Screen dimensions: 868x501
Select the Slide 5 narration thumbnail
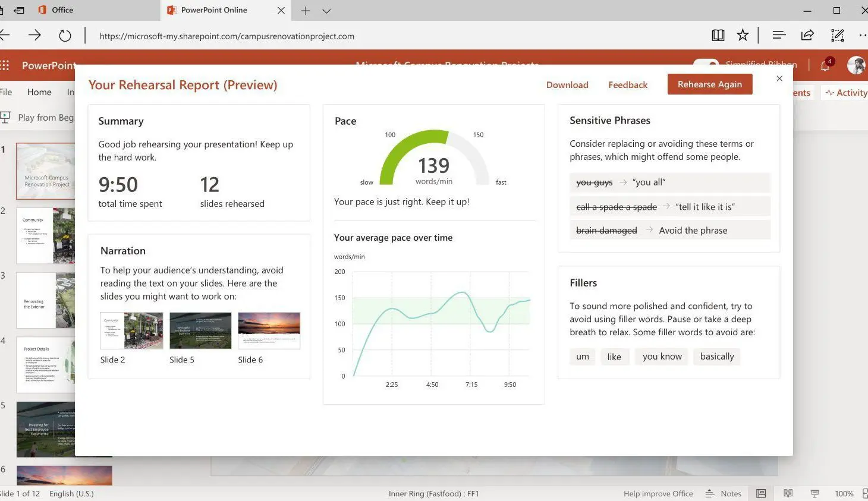(x=200, y=330)
